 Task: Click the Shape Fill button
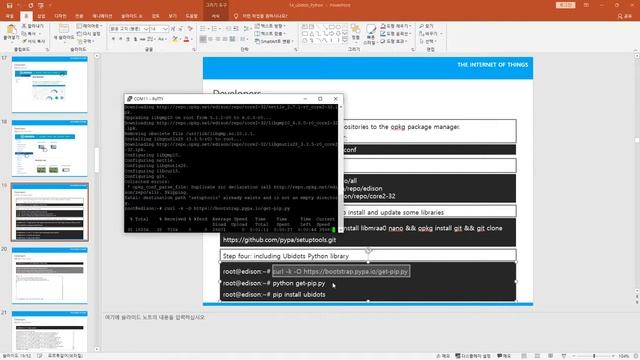(x=395, y=26)
